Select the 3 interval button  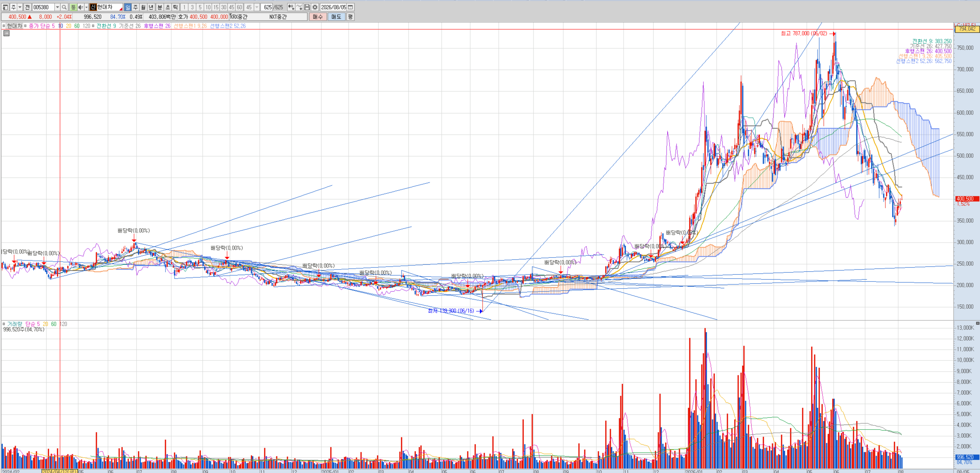coord(192,7)
